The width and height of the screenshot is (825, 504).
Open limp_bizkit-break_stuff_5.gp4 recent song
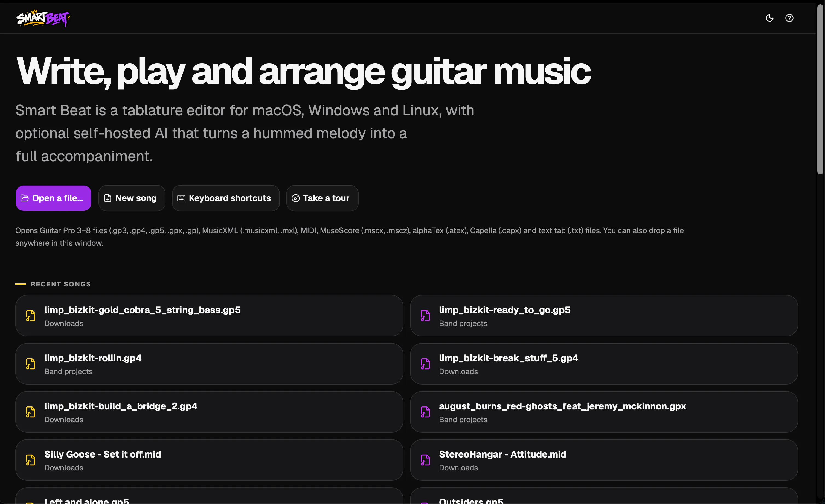click(604, 364)
